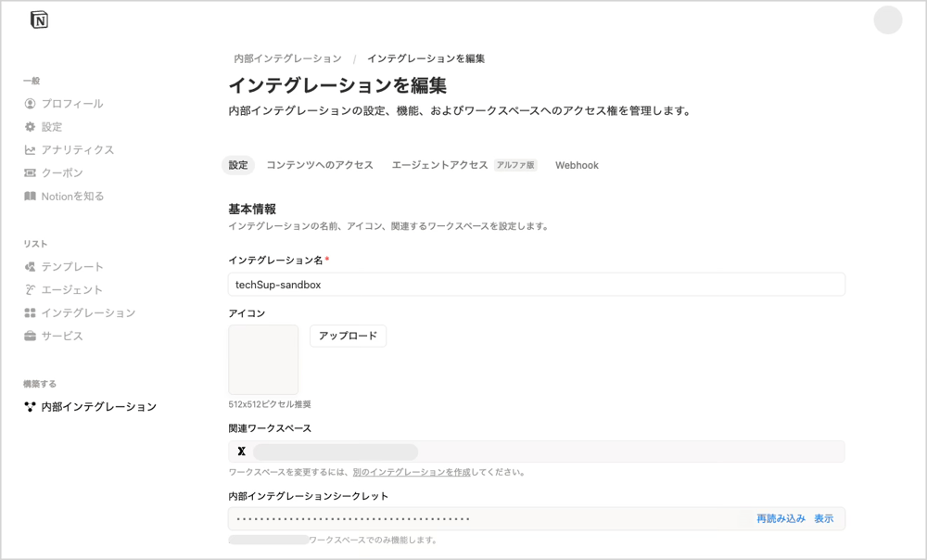Viewport: 927px width, 560px height.
Task: Open Settings via the gear icon
Action: (x=29, y=126)
